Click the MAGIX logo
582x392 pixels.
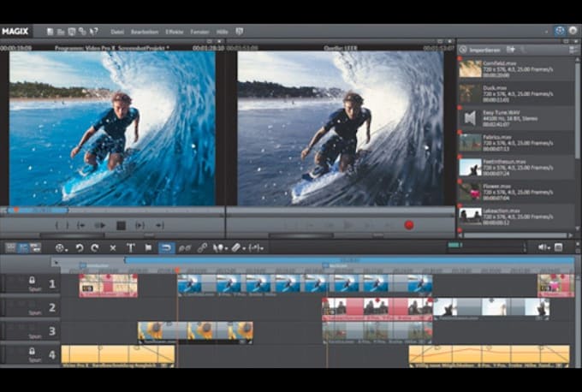click(x=15, y=31)
